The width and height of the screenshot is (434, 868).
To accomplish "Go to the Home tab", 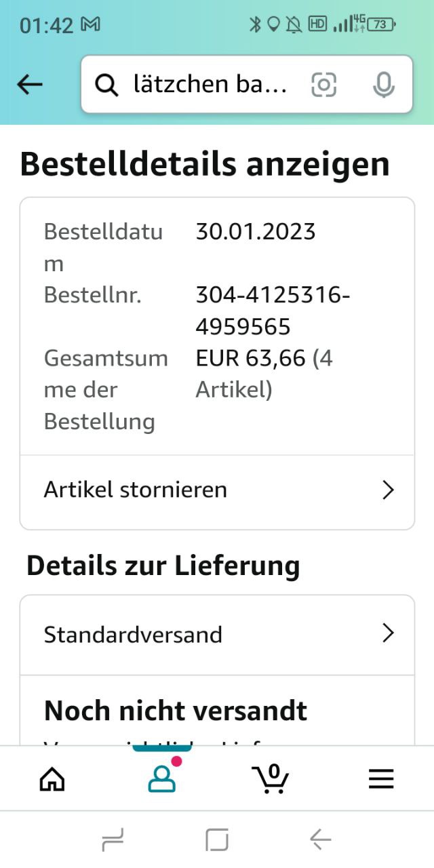I will [x=52, y=779].
